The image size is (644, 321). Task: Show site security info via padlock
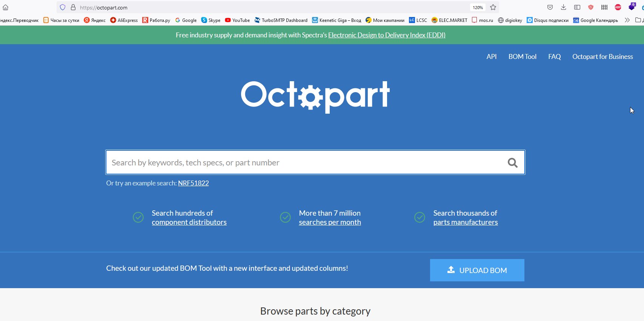coord(73,8)
